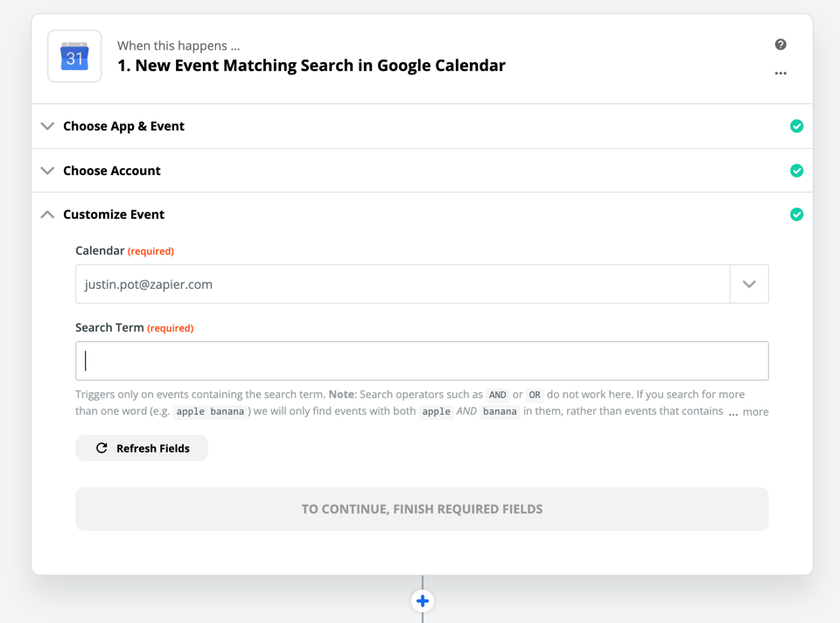
Task: Open the three-dot step options menu
Action: (780, 73)
